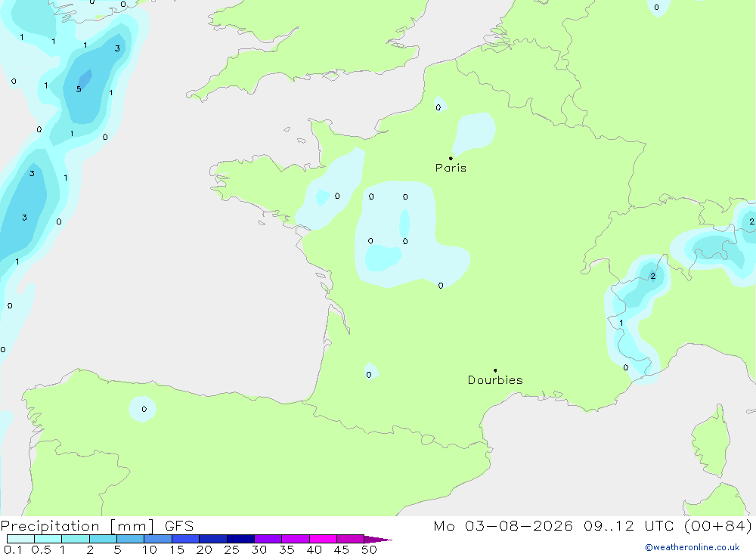Pick the 40–45 mm magenta legend swatch
The image size is (756, 554).
[323, 539]
